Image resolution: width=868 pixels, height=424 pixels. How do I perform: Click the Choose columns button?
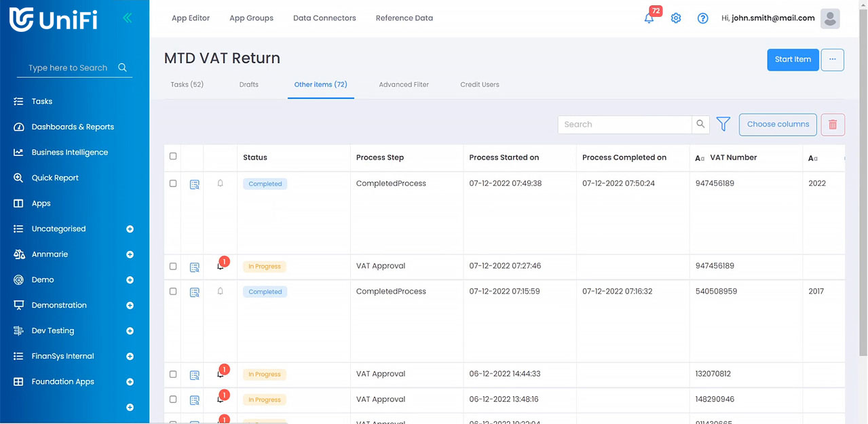click(778, 124)
